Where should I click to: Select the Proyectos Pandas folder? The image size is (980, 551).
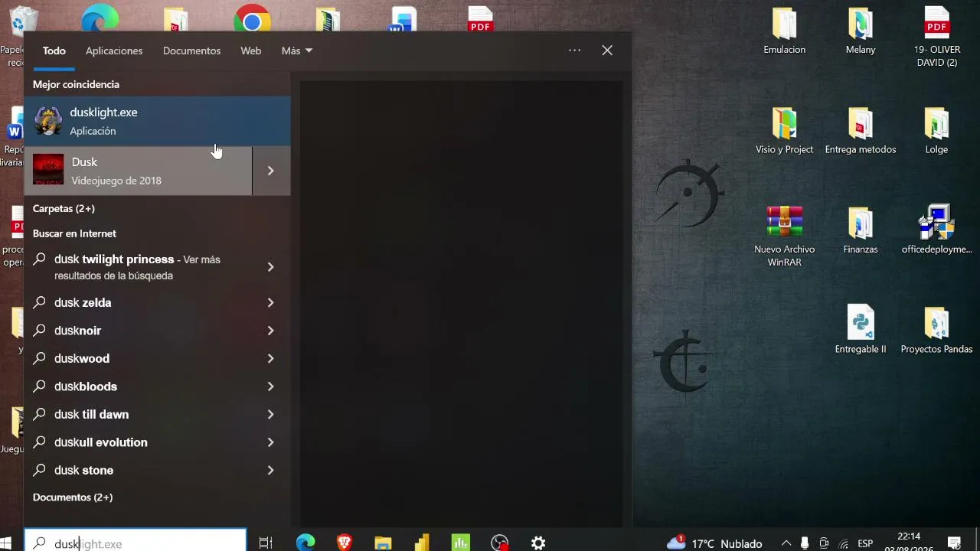tap(936, 330)
